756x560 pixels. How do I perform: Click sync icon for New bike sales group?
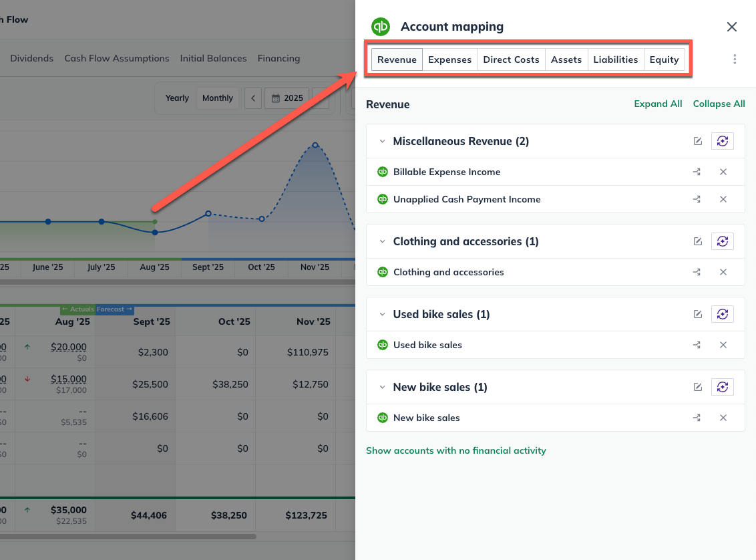click(722, 387)
